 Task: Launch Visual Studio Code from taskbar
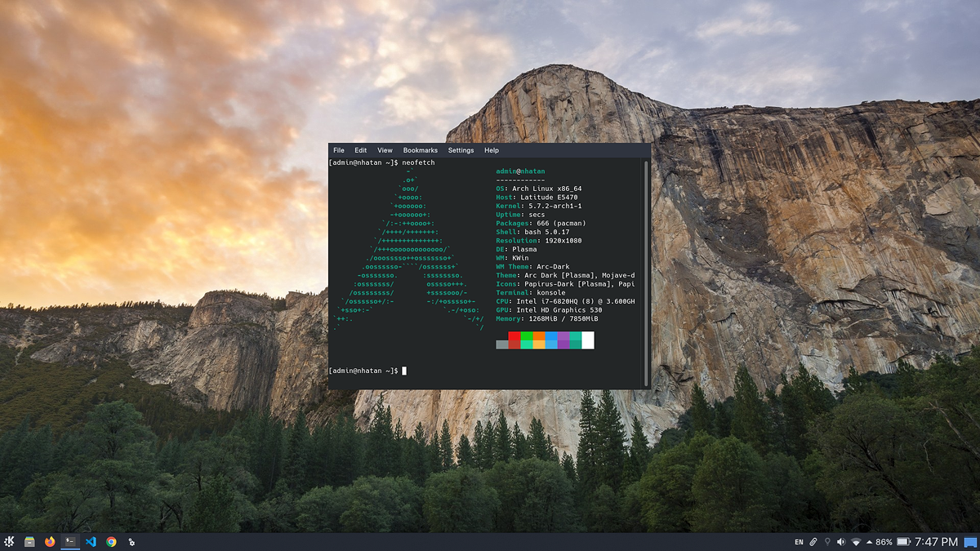tap(91, 541)
